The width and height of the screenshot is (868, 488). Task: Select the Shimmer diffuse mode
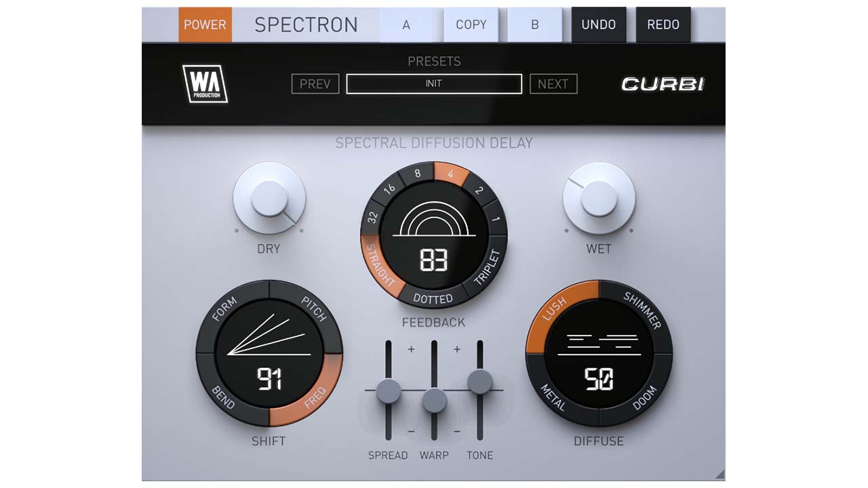(x=642, y=310)
